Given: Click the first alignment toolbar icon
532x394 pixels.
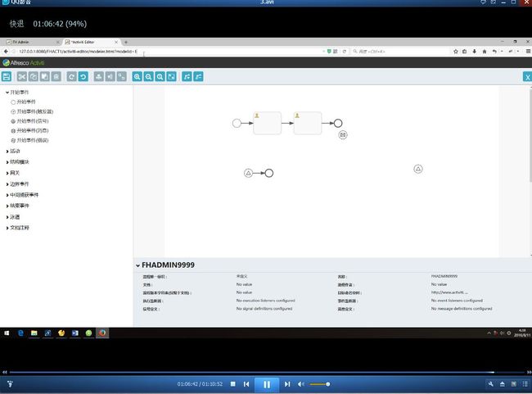Looking at the screenshot, I should tap(99, 76).
